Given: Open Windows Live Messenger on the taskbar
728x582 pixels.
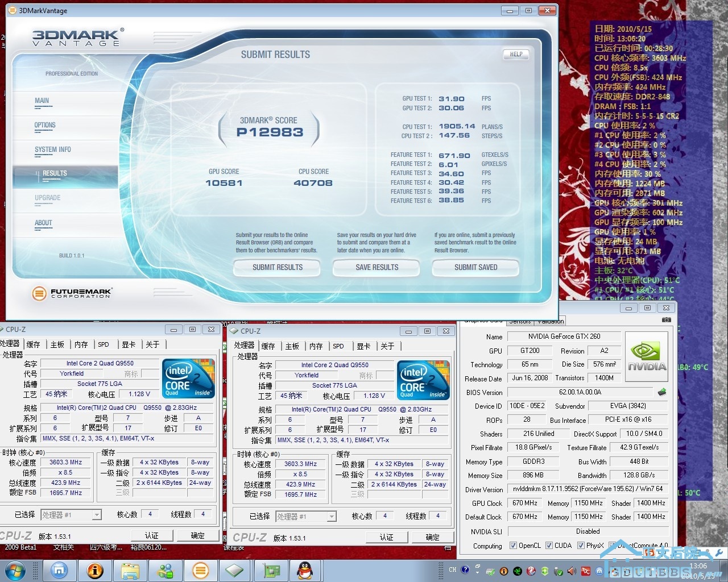Looking at the screenshot, I should pyautogui.click(x=166, y=570).
